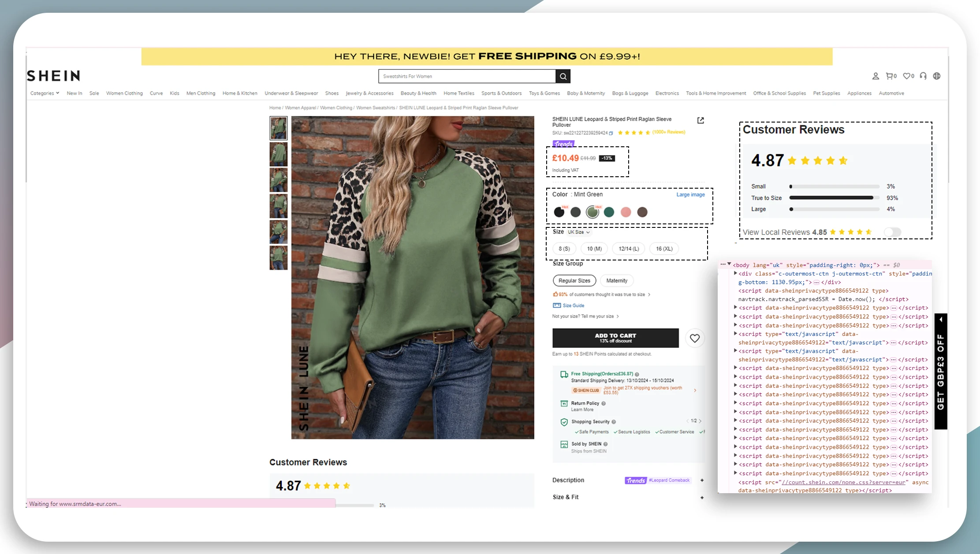The height and width of the screenshot is (554, 980).
Task: Click the search magnifier button
Action: (563, 76)
